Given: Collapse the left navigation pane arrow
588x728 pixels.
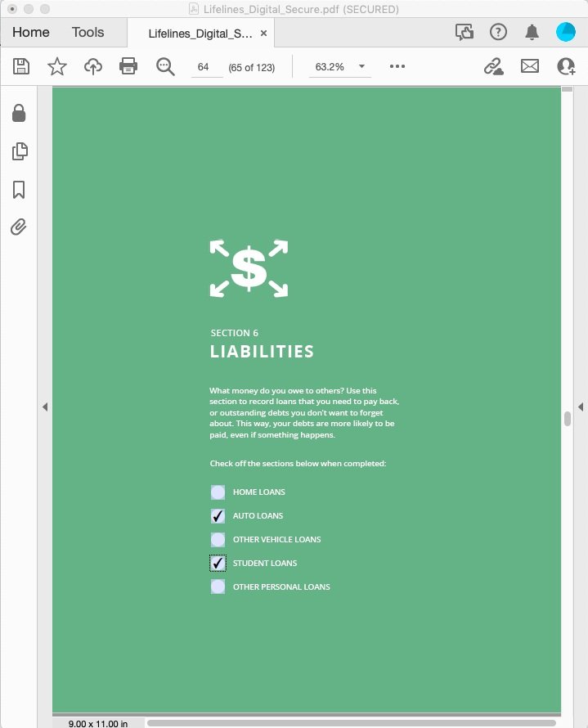Looking at the screenshot, I should coord(44,407).
